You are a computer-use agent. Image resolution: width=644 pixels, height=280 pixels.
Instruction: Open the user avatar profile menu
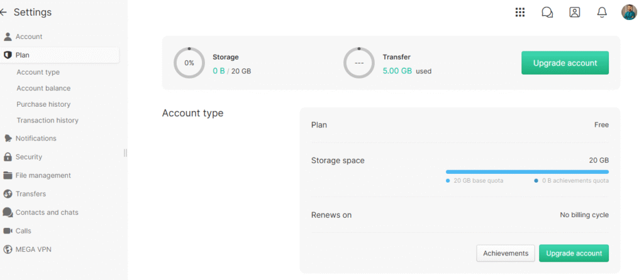coord(629,13)
